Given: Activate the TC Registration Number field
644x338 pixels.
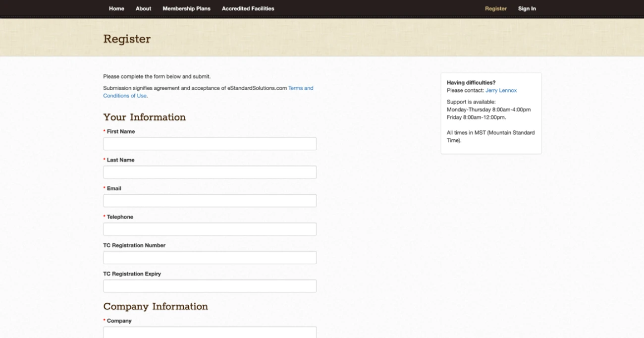Looking at the screenshot, I should tap(210, 257).
